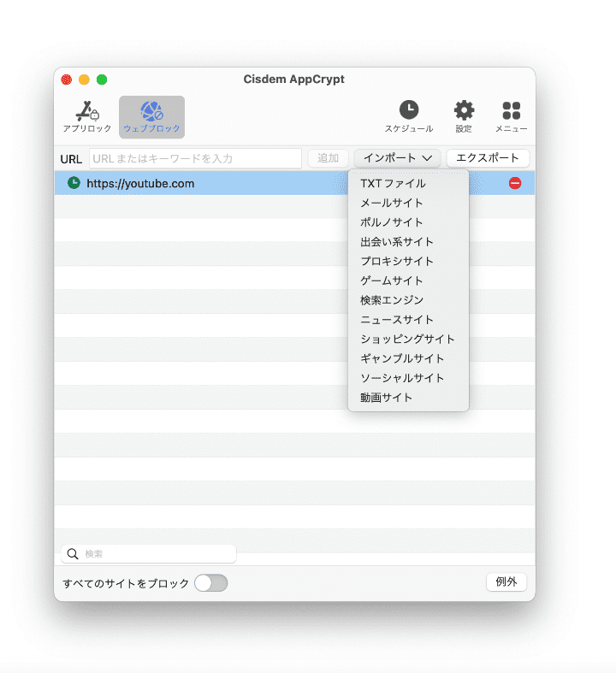This screenshot has width=616, height=673.
Task: Collapse the Import dropdown button
Action: point(397,158)
